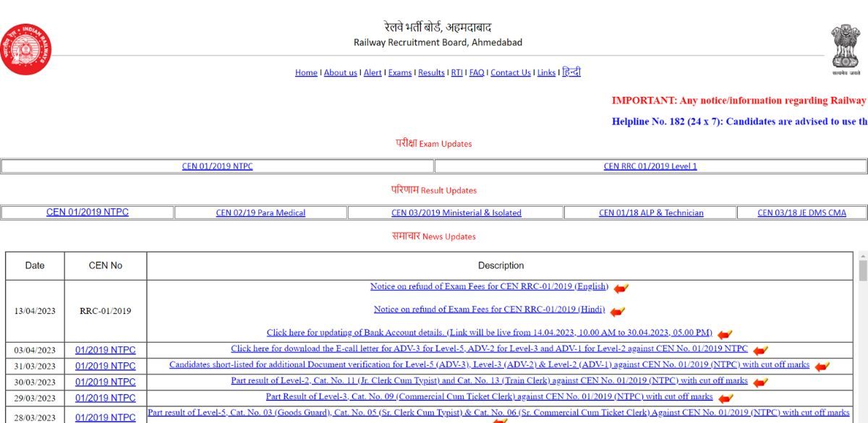Open Notice on refund of Exam Fees (English)

489,286
